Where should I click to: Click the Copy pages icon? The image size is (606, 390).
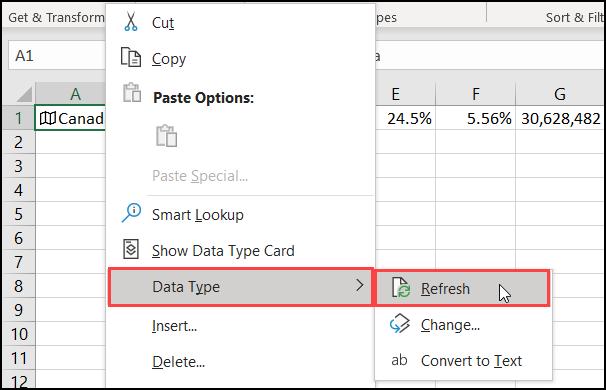[x=131, y=58]
